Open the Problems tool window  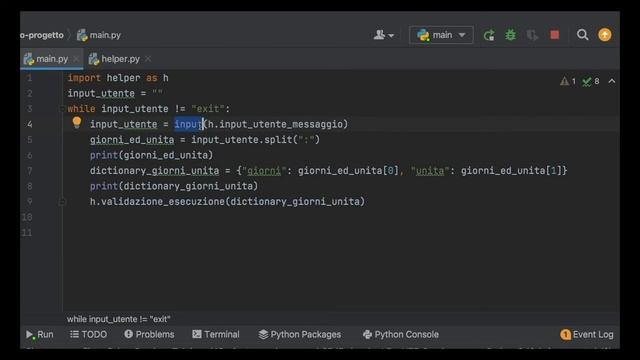coord(149,334)
